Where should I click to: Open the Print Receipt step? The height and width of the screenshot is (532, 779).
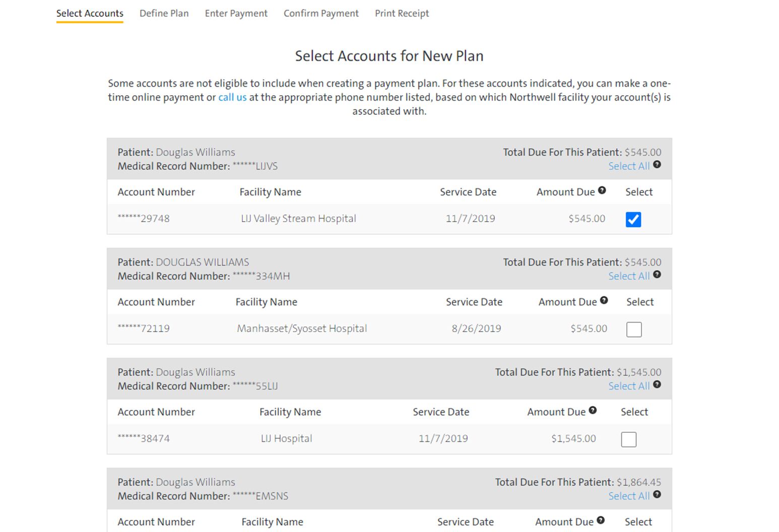[x=402, y=14]
